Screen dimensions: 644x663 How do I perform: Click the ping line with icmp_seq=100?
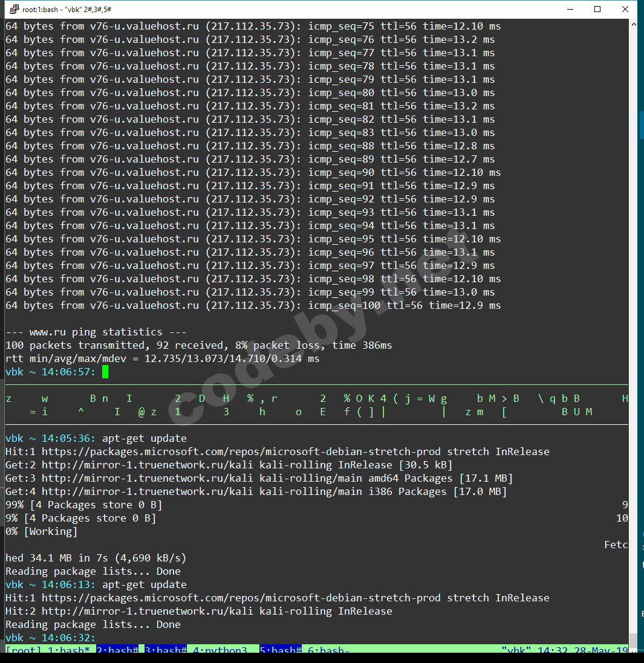(x=253, y=306)
